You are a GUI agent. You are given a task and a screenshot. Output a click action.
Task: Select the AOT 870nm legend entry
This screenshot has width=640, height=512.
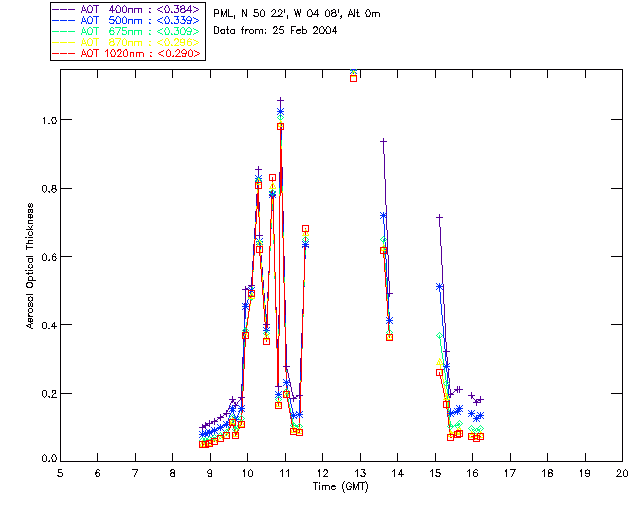pos(127,42)
